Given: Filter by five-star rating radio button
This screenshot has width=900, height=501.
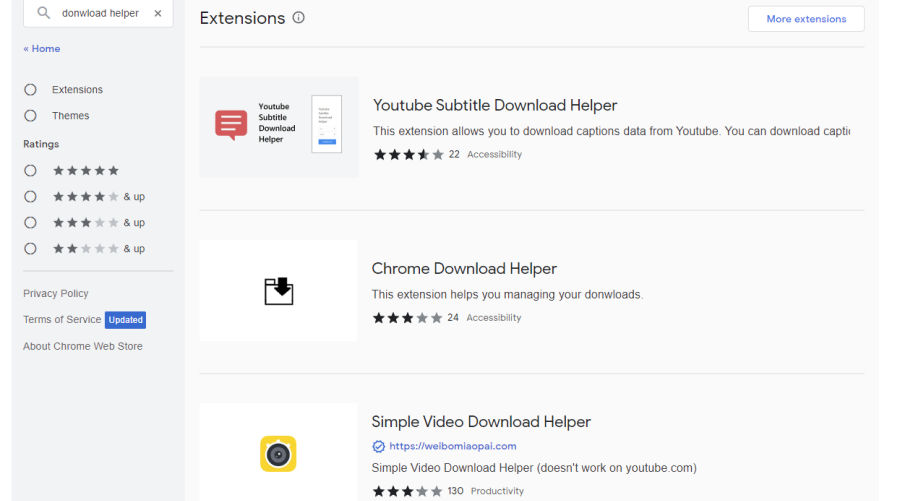Looking at the screenshot, I should 30,170.
